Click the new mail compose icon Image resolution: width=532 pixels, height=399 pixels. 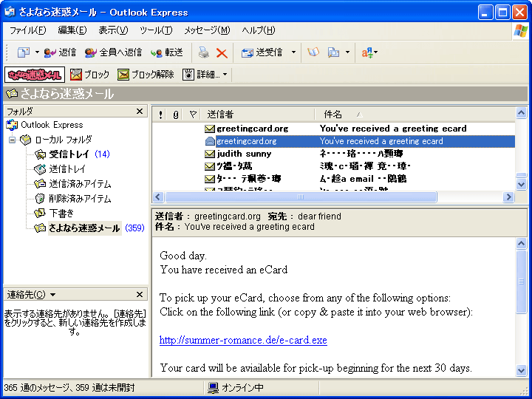click(x=23, y=52)
